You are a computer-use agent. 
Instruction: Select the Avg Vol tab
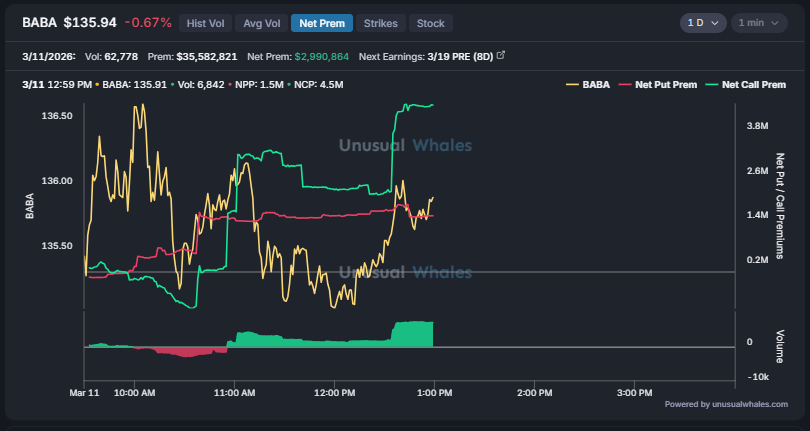pyautogui.click(x=260, y=22)
